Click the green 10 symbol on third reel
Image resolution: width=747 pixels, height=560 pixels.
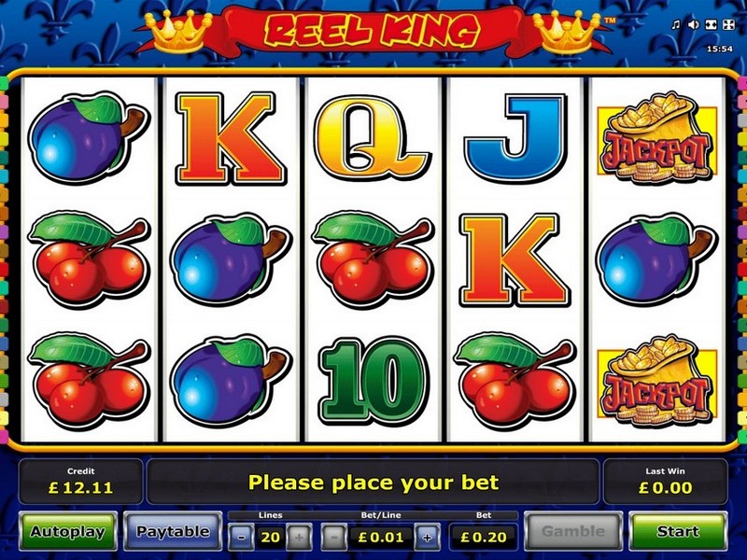click(373, 381)
